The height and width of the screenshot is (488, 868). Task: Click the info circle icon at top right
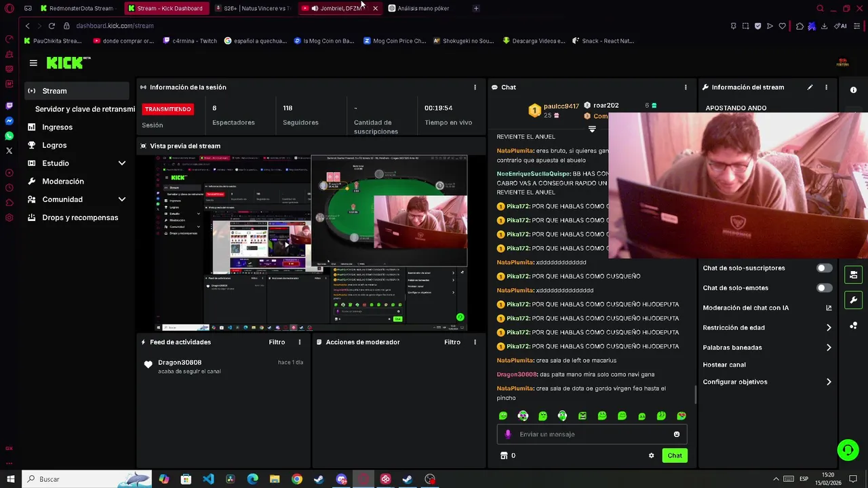(854, 90)
